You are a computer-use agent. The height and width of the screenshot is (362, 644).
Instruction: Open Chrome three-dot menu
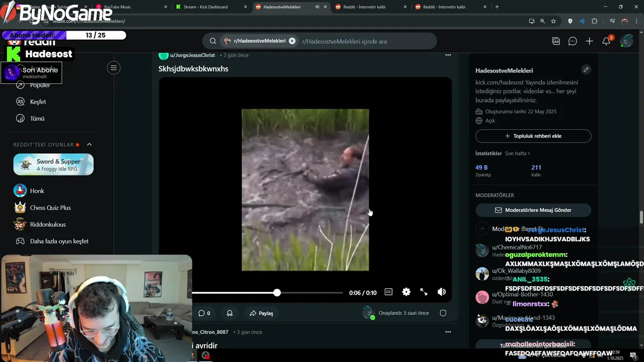(x=636, y=21)
